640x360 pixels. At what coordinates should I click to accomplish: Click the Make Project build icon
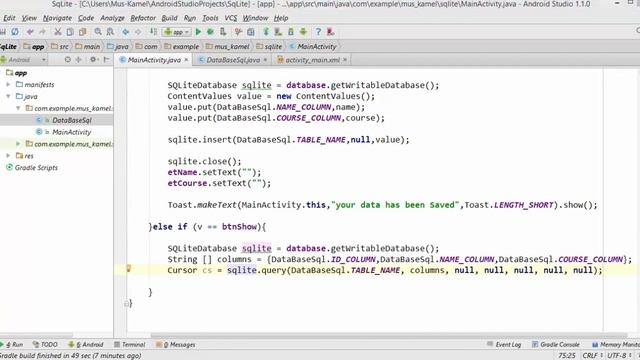click(x=153, y=32)
